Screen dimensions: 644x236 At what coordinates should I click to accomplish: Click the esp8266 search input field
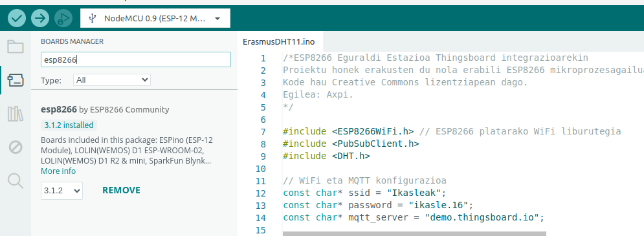136,59
